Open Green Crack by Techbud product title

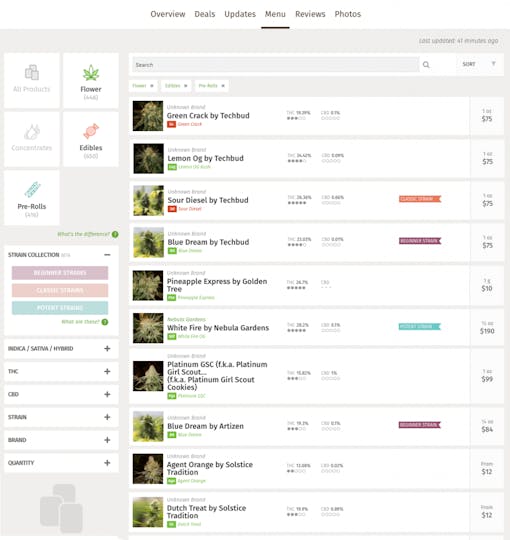pos(208,116)
